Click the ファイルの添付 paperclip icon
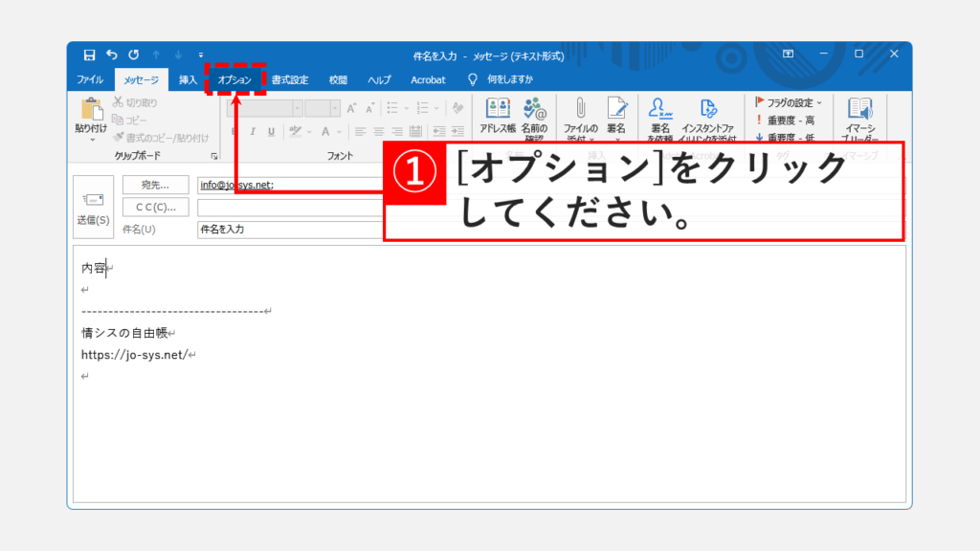Screen dimensions: 980x551 click(580, 115)
